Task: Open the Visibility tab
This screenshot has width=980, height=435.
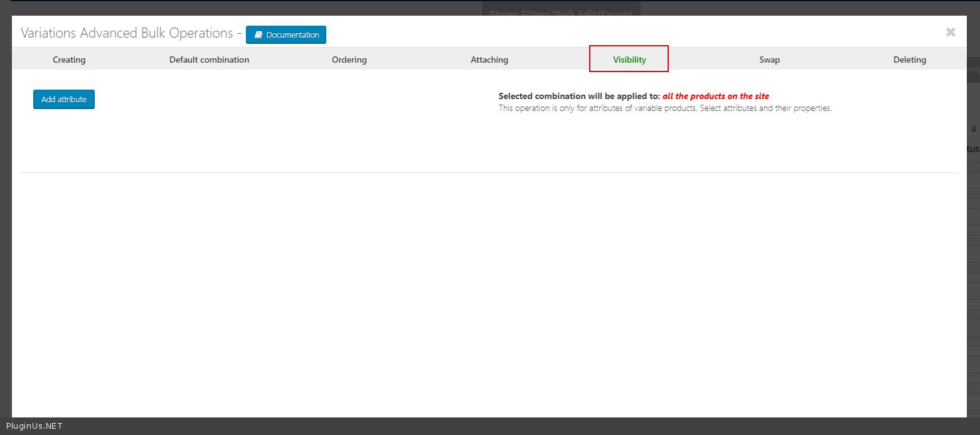Action: click(629, 60)
